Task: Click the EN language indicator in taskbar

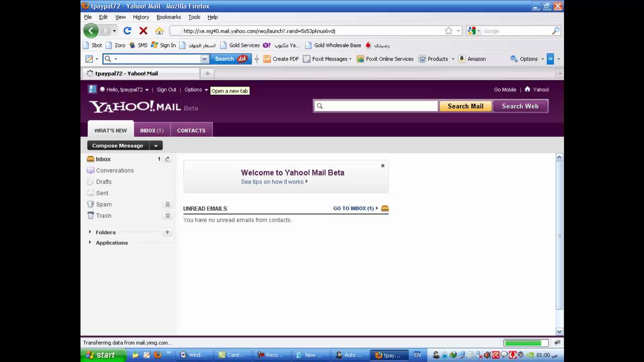Action: click(418, 355)
